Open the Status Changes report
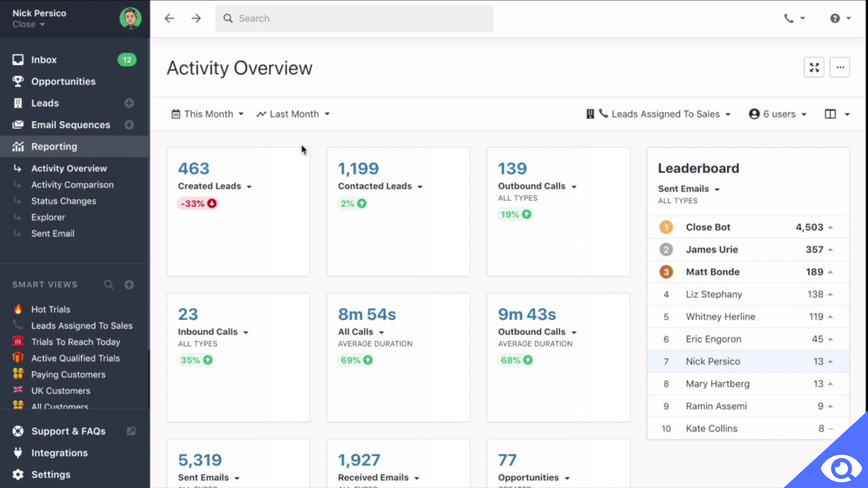 pos(64,201)
